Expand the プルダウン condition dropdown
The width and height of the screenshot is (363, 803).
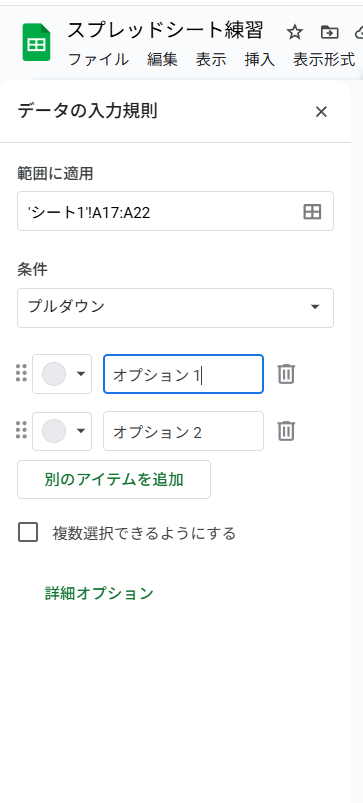point(176,308)
